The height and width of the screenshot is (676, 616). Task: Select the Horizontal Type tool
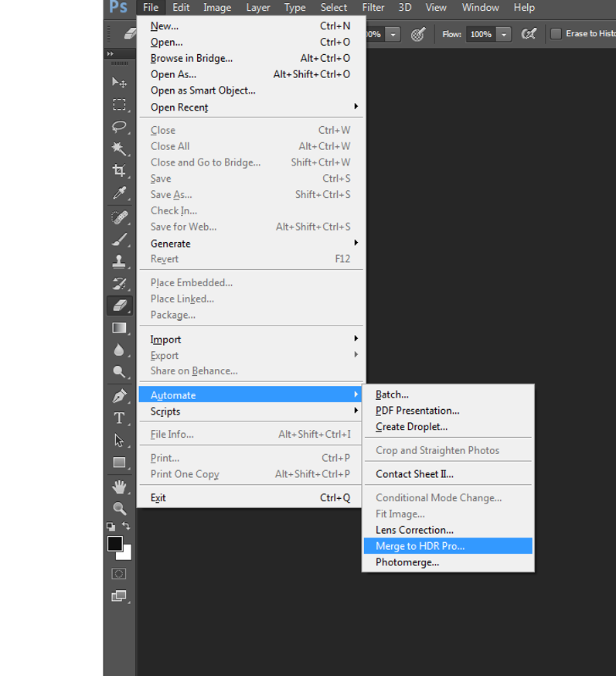coord(119,418)
